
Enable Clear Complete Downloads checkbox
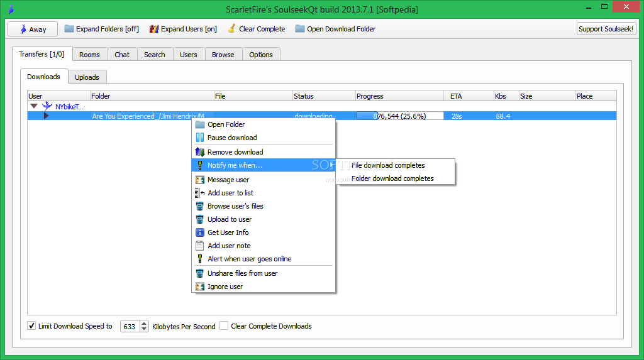pos(224,325)
